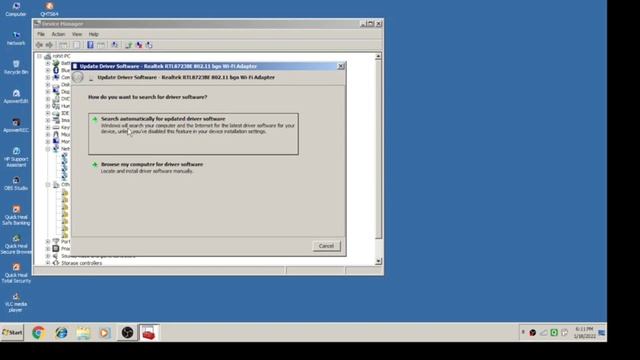This screenshot has height=360, width=640.
Task: Select the ApowerEdit desktop icon
Action: (16, 96)
